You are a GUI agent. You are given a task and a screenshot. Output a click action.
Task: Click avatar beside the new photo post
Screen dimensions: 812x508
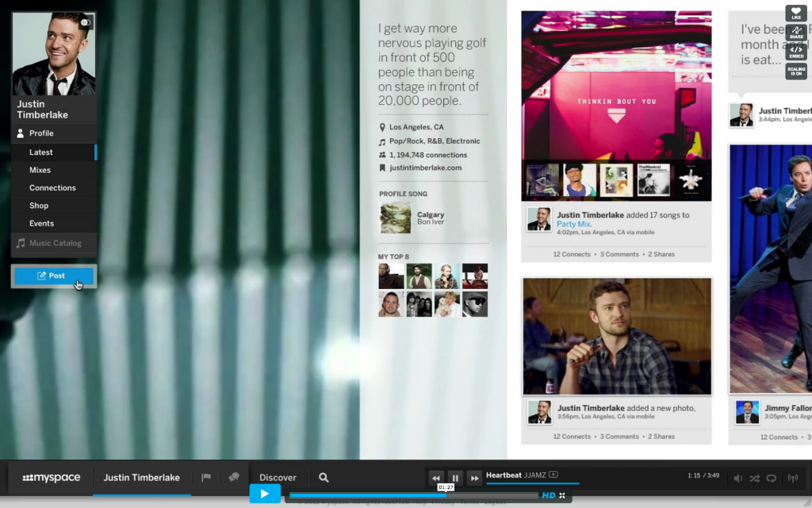539,413
